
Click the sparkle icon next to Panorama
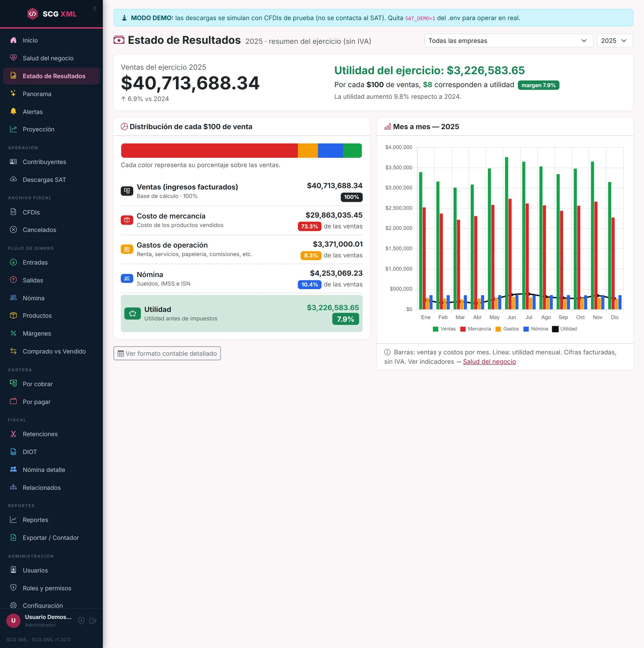click(13, 94)
